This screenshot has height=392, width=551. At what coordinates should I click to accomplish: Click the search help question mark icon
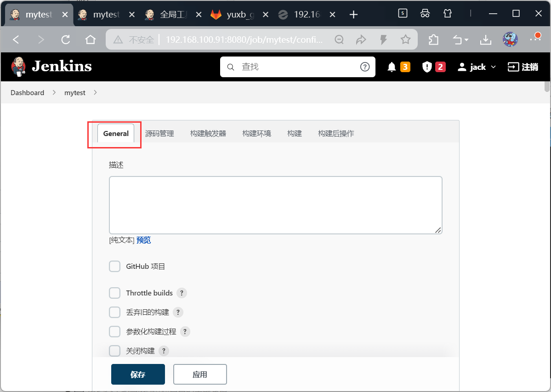point(365,67)
